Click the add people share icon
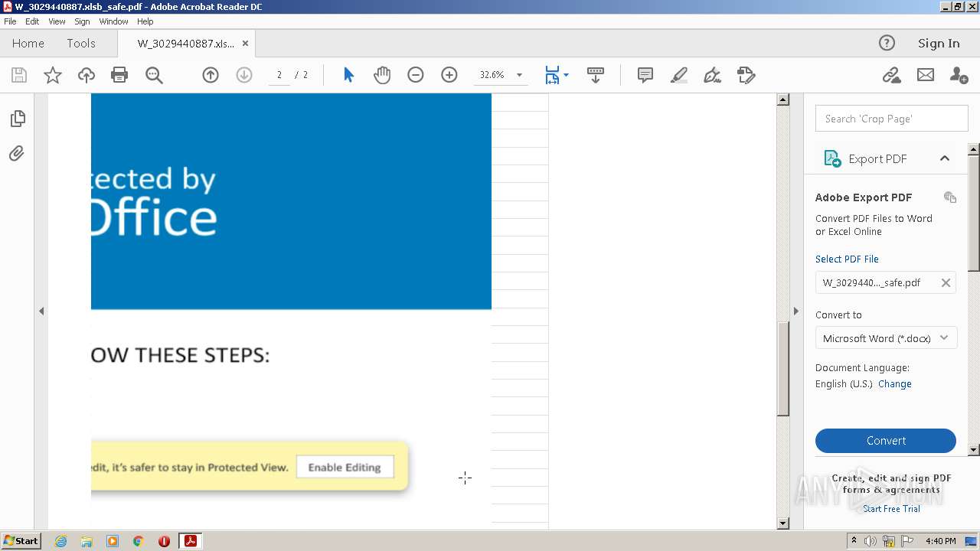 pos(959,75)
